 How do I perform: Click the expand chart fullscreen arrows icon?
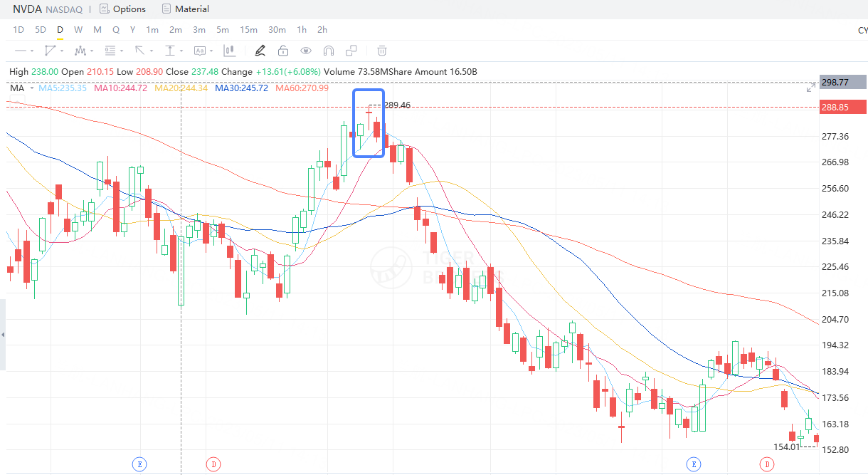(x=810, y=88)
